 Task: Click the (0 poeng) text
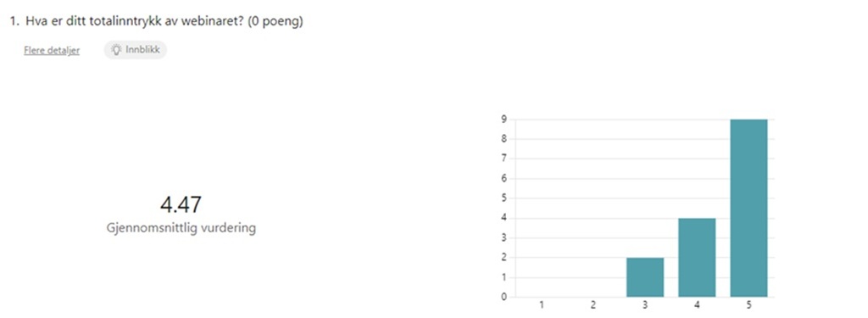click(x=275, y=21)
